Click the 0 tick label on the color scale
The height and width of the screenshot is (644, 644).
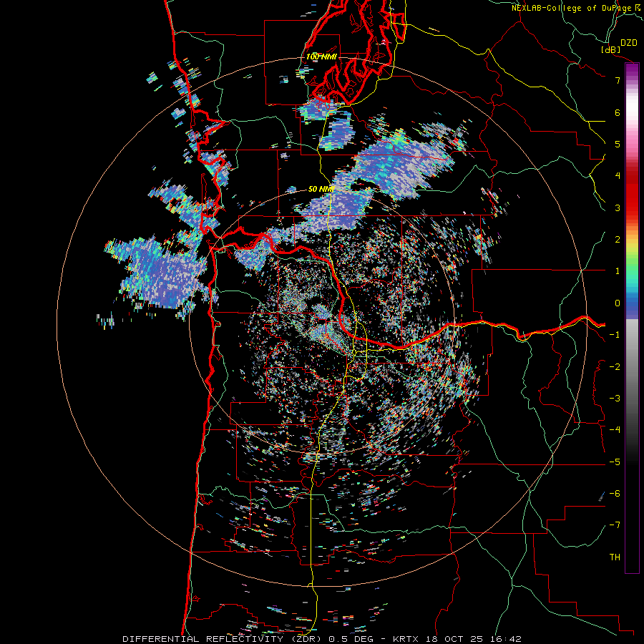pyautogui.click(x=618, y=303)
